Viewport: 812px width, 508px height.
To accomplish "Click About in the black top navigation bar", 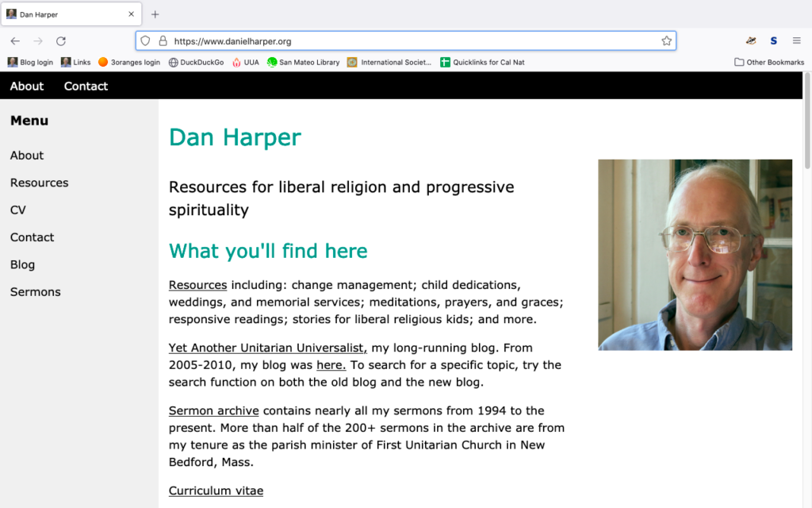I will click(27, 86).
